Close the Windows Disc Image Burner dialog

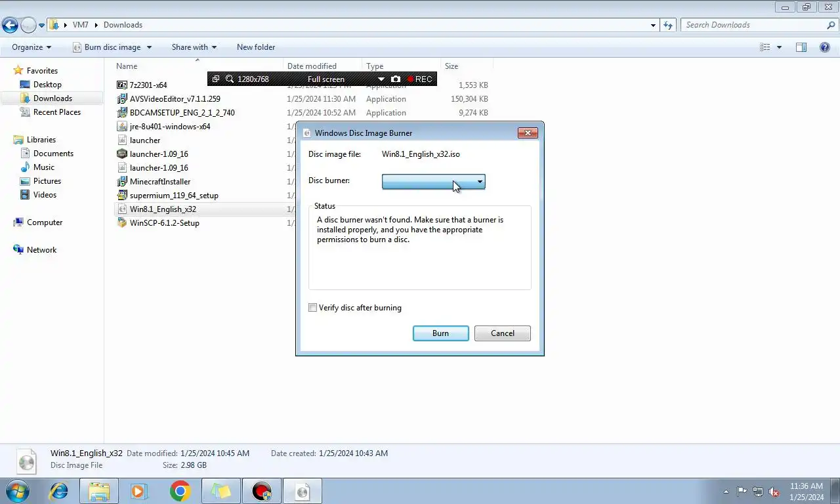click(528, 133)
